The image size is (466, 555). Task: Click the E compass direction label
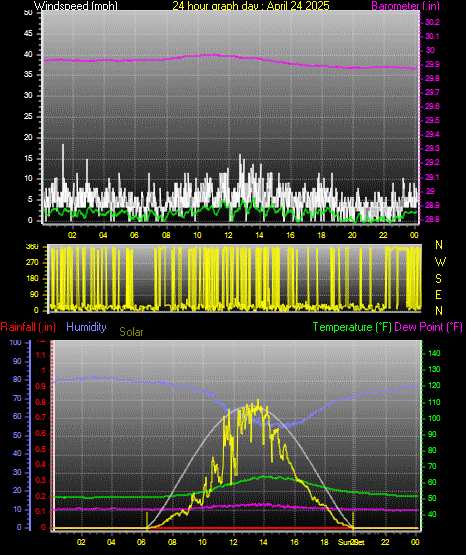pos(438,294)
